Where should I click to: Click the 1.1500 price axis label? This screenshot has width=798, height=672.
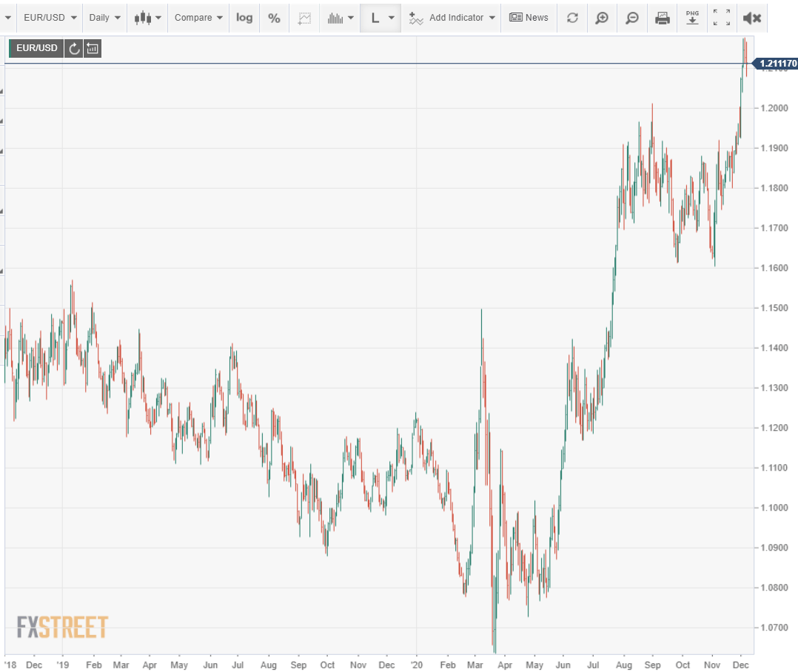pos(774,308)
